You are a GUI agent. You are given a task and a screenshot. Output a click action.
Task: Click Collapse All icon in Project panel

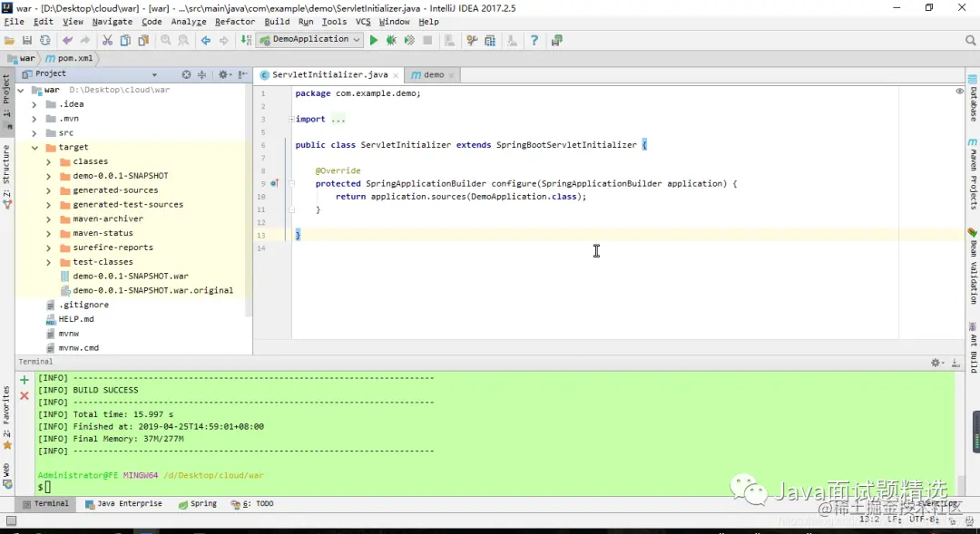pyautogui.click(x=201, y=74)
